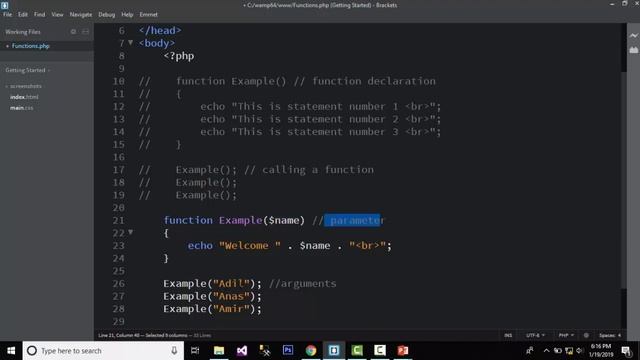Open Photoshop from taskbar

288,351
